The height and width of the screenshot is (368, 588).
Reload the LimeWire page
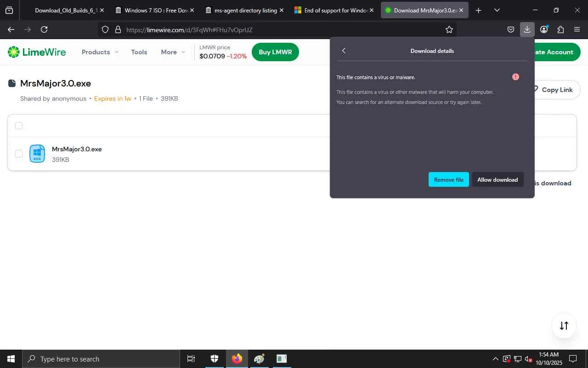[44, 29]
